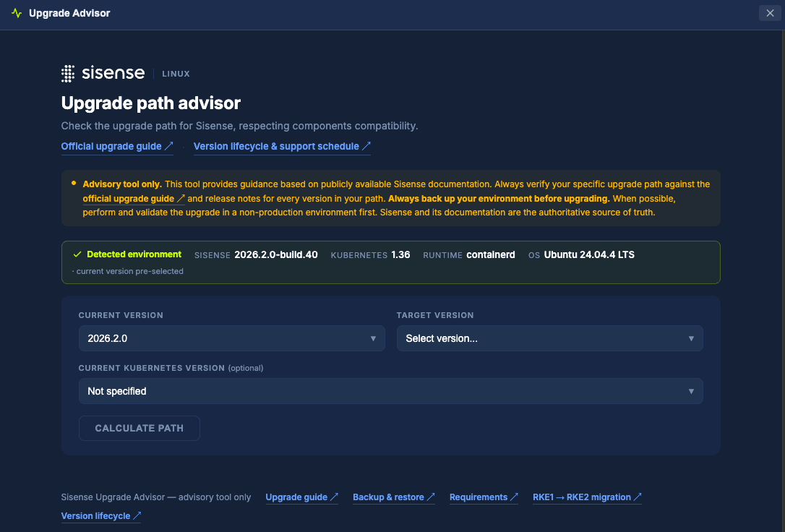Click the Advisory tool only bold text
The image size is (785, 532).
tap(122, 184)
